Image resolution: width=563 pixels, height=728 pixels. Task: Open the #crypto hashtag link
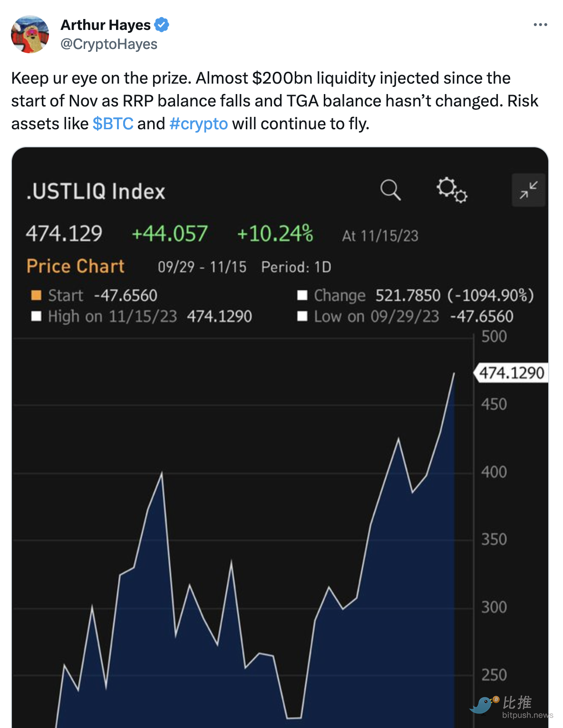tap(198, 124)
